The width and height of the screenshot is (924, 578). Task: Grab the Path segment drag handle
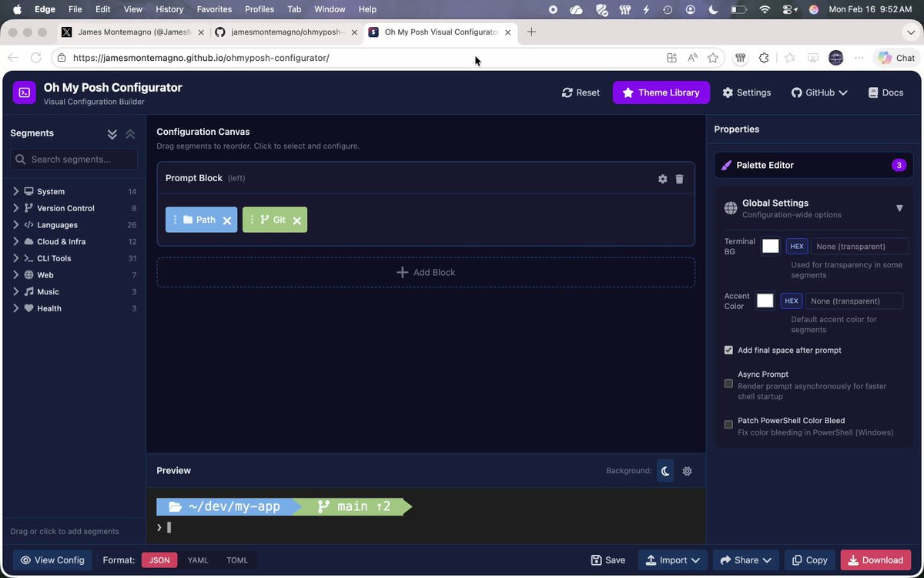tap(175, 220)
